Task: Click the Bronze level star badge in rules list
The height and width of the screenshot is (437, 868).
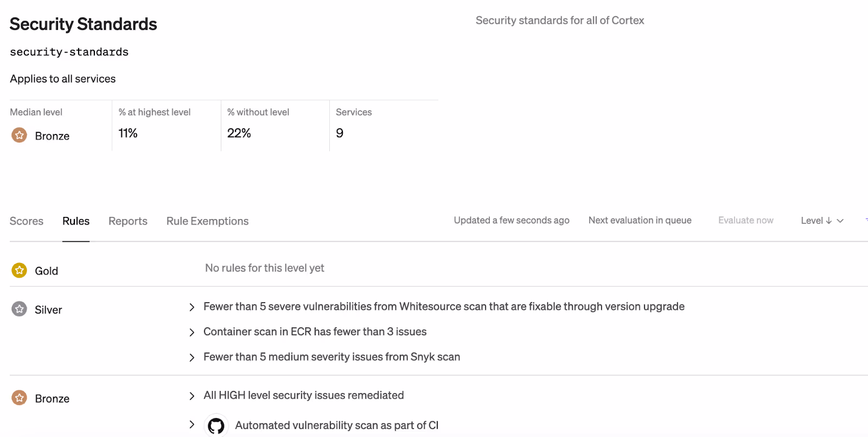Action: click(20, 398)
